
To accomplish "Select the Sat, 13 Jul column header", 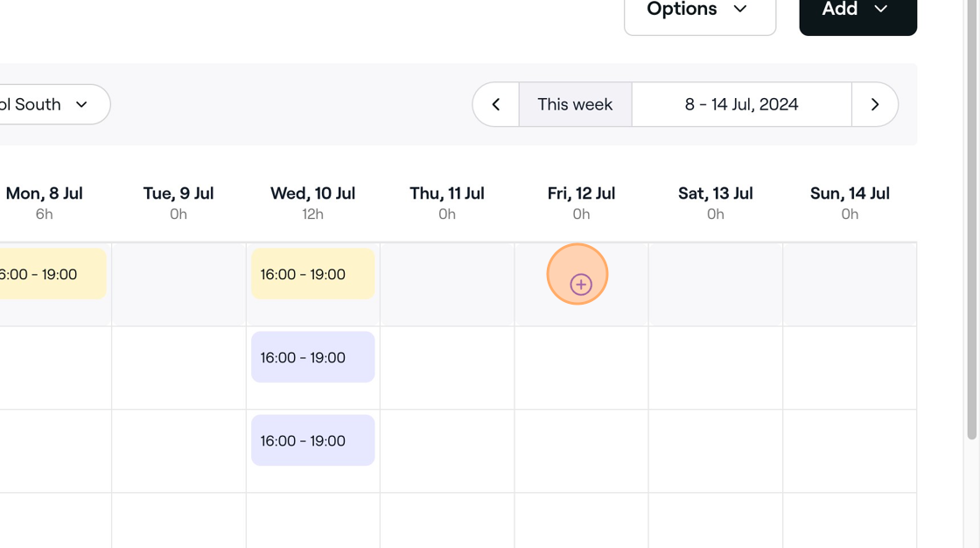I will 716,193.
